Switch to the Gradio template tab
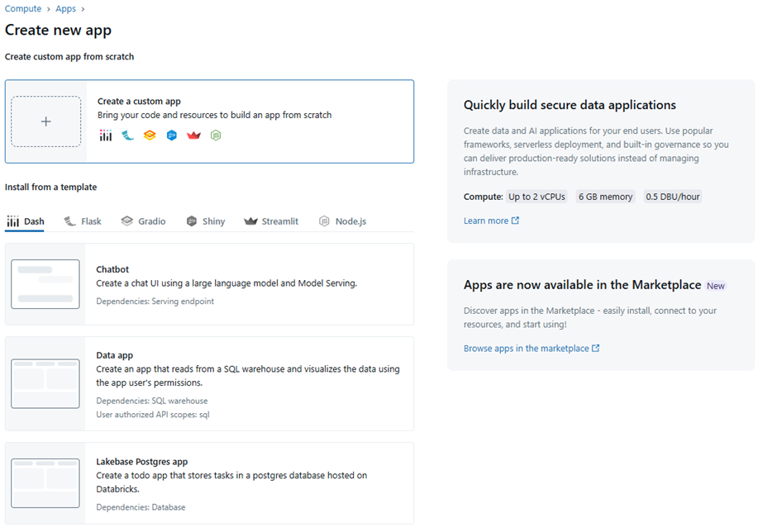The image size is (777, 532). [x=143, y=221]
